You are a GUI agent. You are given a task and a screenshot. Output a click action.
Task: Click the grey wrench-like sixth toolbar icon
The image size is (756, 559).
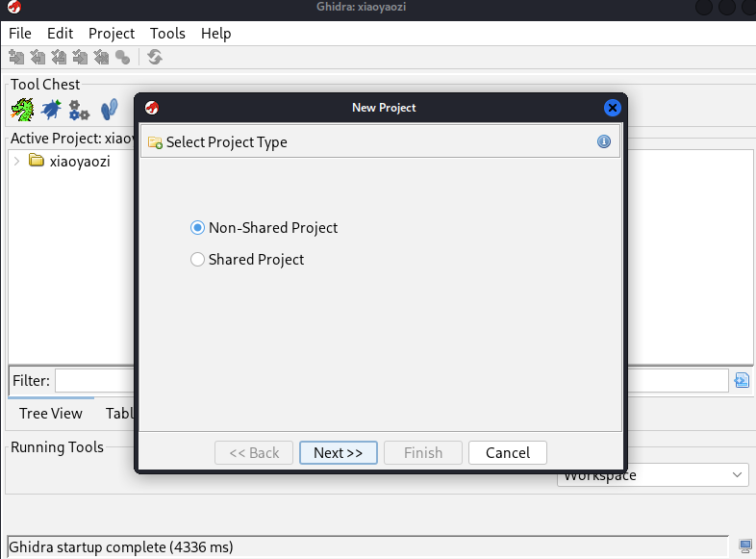coord(122,58)
